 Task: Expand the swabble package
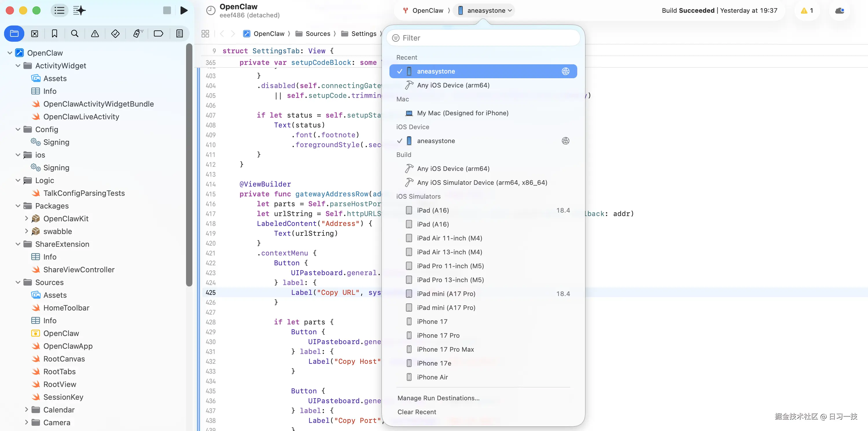click(x=26, y=231)
